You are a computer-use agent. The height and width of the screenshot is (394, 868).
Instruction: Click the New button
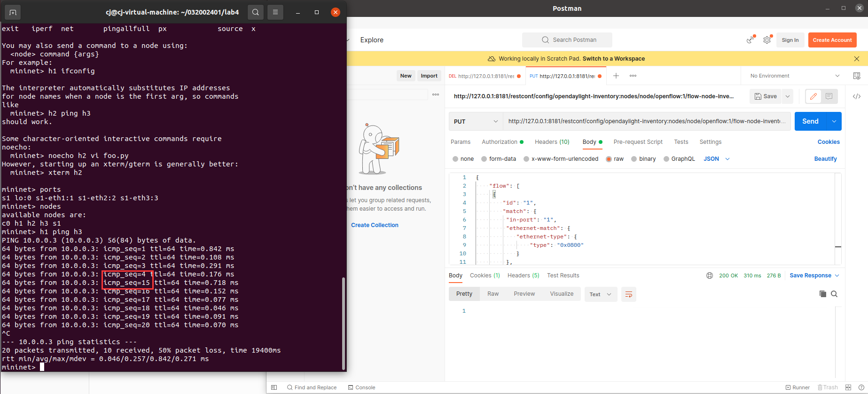406,76
